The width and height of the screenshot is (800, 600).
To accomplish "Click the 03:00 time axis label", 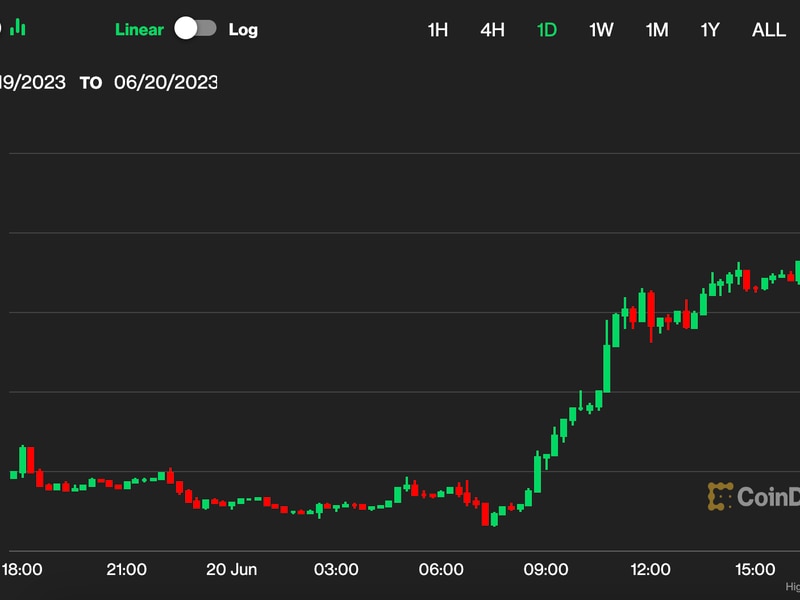I will 336,570.
